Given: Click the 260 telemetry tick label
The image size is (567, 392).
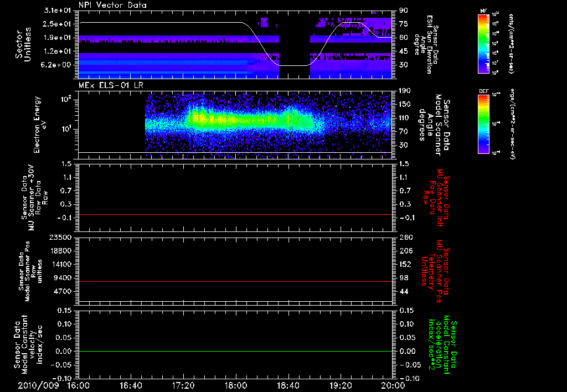Looking at the screenshot, I should [x=405, y=237].
